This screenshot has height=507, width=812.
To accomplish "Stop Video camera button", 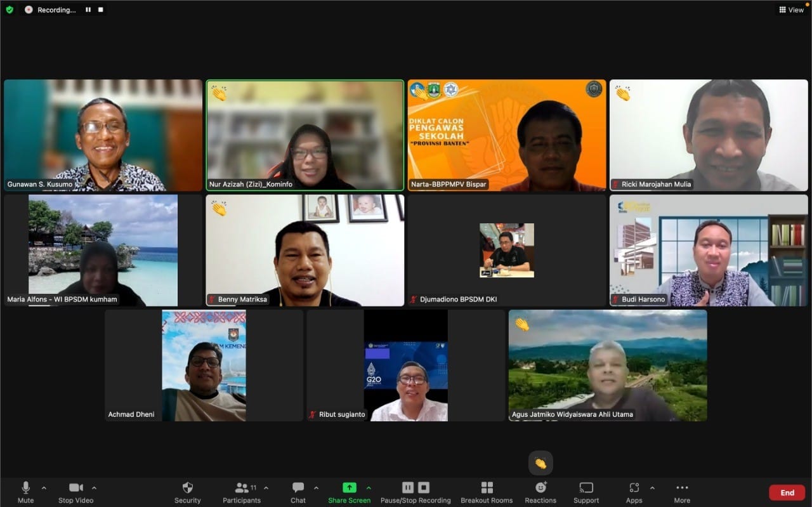I will point(76,492).
